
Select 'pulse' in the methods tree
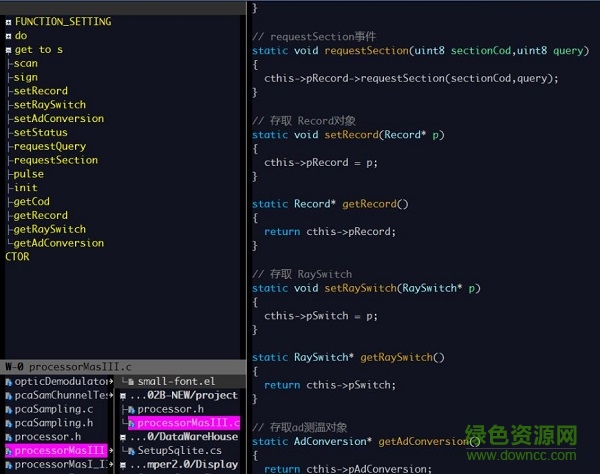[28, 174]
